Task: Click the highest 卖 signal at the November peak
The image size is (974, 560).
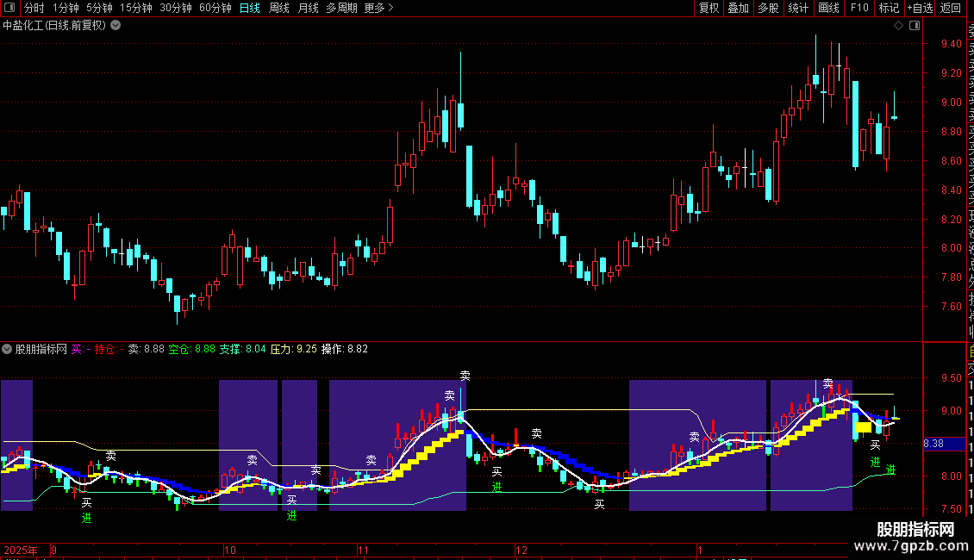Action: click(465, 376)
